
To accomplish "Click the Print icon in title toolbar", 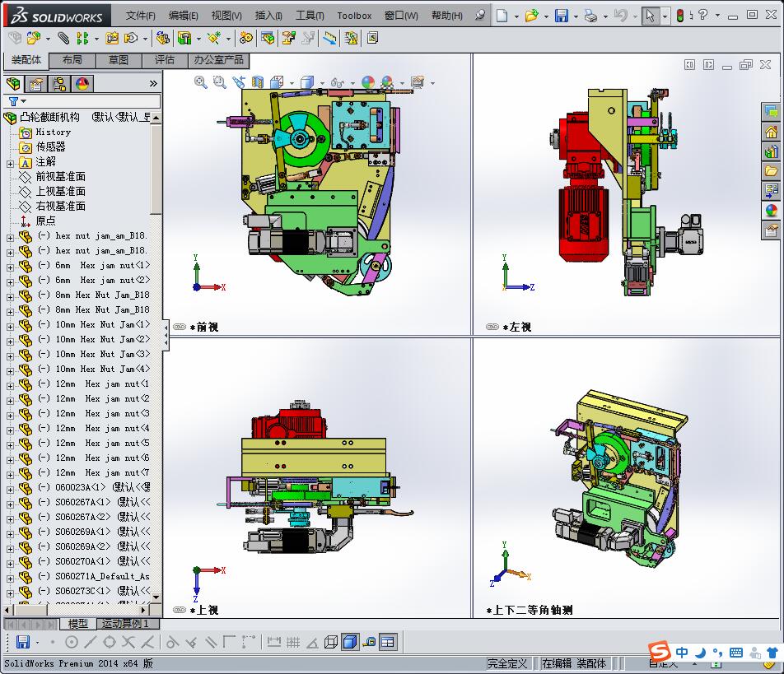I will (x=590, y=16).
